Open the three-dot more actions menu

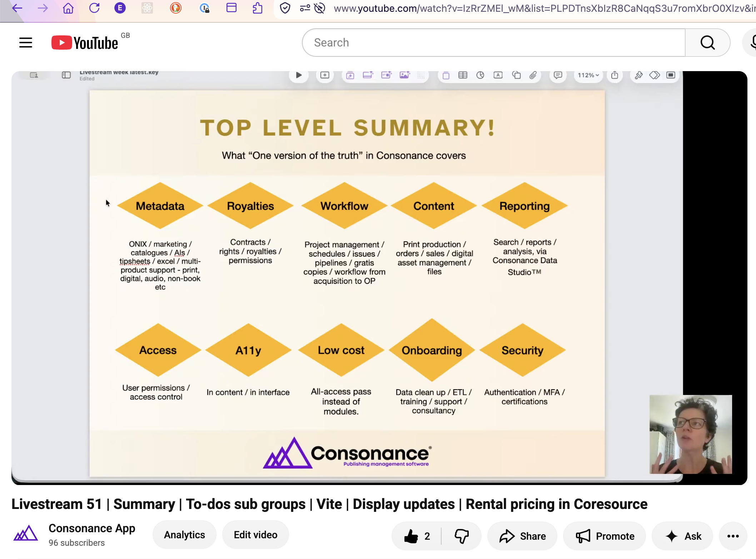(x=733, y=536)
